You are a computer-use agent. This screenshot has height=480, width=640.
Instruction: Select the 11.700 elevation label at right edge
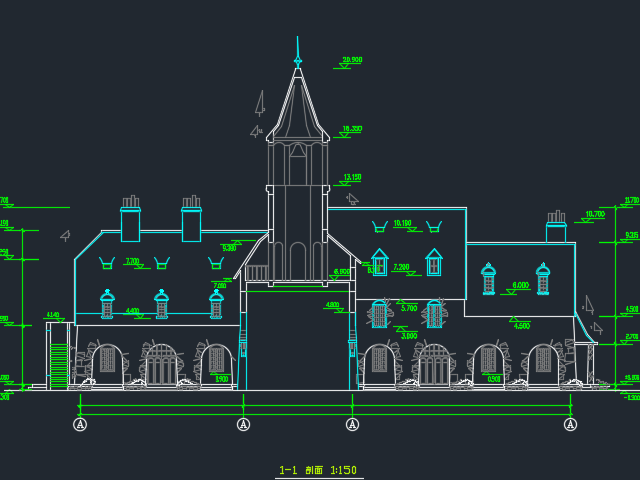[x=632, y=200]
